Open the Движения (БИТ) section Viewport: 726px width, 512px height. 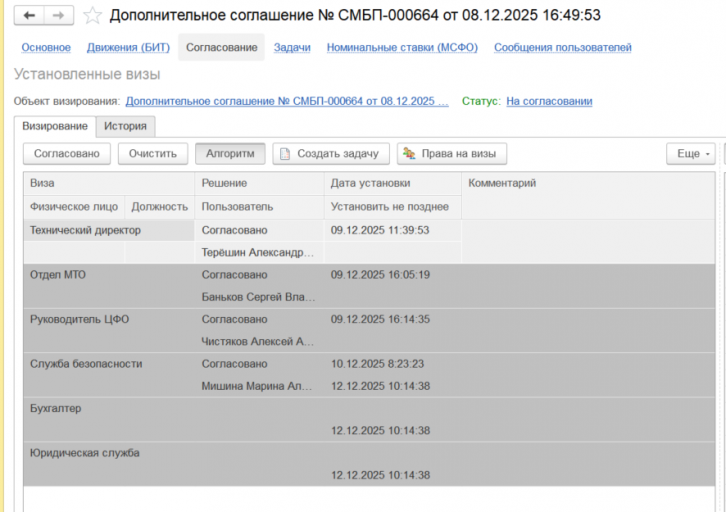(x=128, y=47)
